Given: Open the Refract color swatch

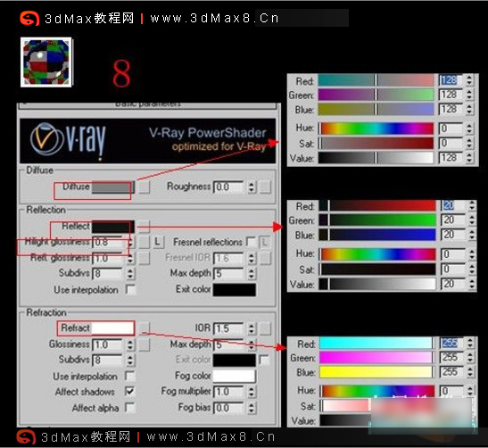Looking at the screenshot, I should pos(112,328).
